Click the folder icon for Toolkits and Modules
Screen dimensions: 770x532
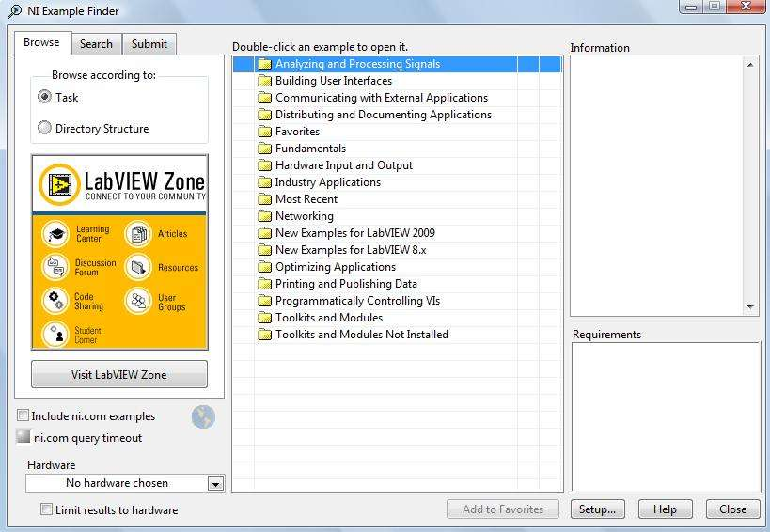click(x=265, y=318)
